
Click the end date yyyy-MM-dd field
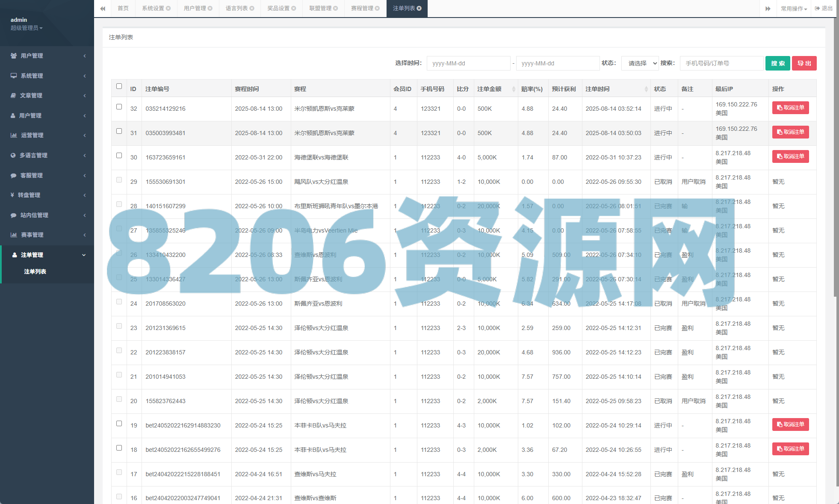coord(558,63)
